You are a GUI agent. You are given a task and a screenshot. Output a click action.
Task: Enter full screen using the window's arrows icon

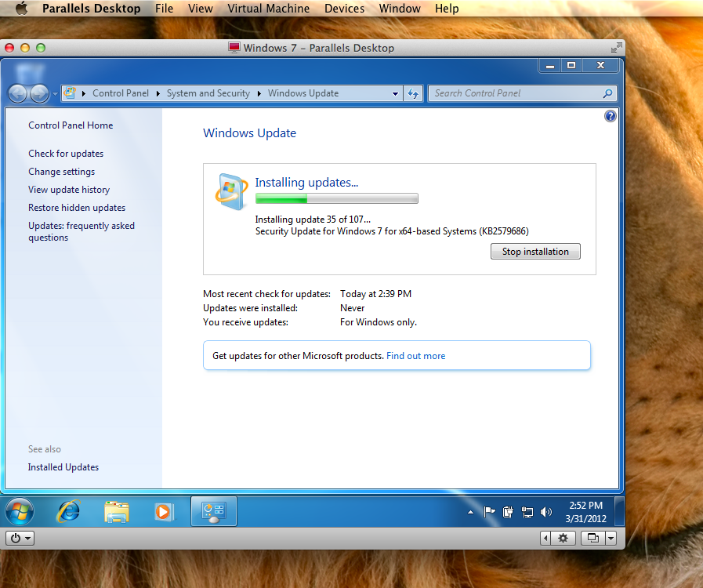pyautogui.click(x=617, y=48)
